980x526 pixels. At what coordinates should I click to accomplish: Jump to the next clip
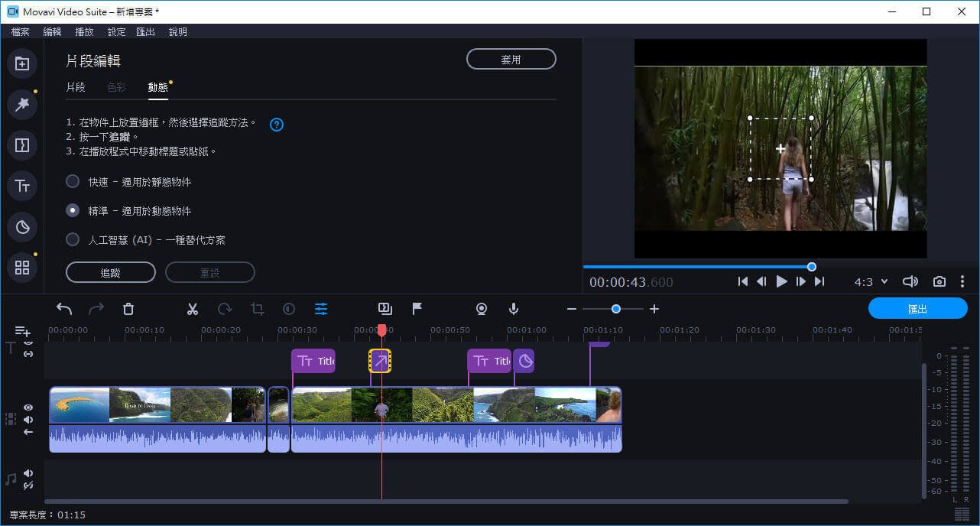[819, 281]
